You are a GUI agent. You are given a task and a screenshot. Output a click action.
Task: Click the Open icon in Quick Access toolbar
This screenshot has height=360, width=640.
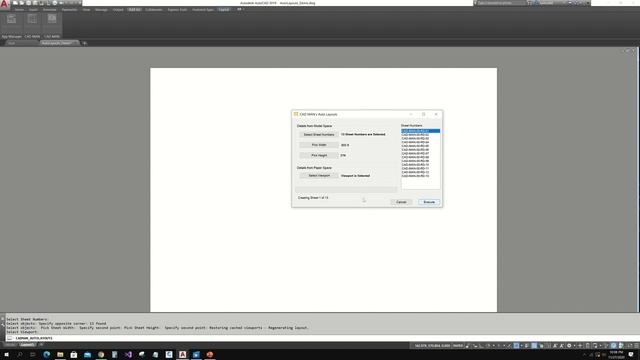22,3
